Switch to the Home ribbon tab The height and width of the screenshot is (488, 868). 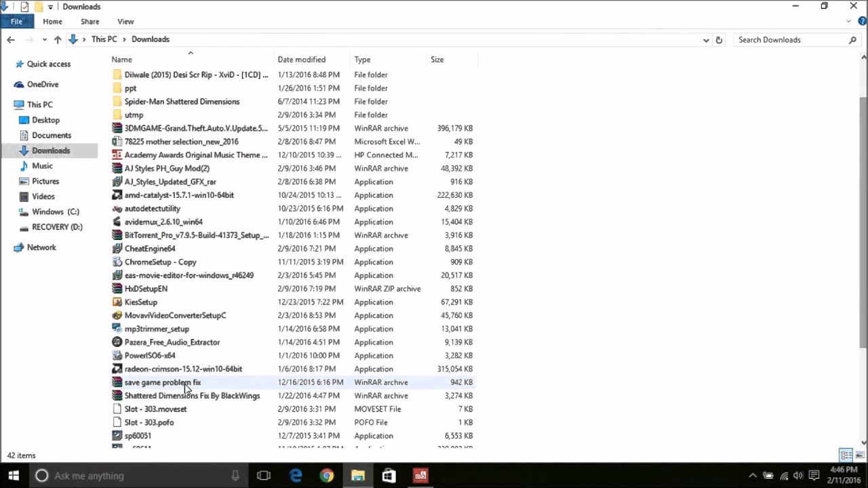[x=52, y=21]
